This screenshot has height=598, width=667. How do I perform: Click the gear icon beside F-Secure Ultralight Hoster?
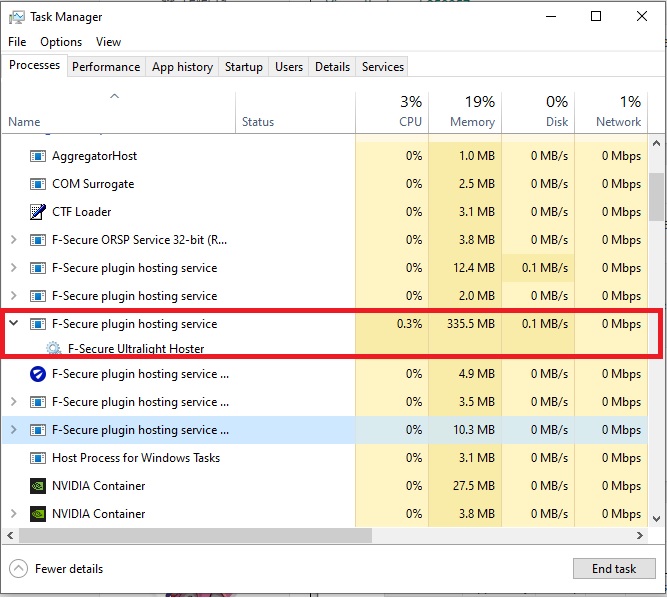click(x=53, y=348)
